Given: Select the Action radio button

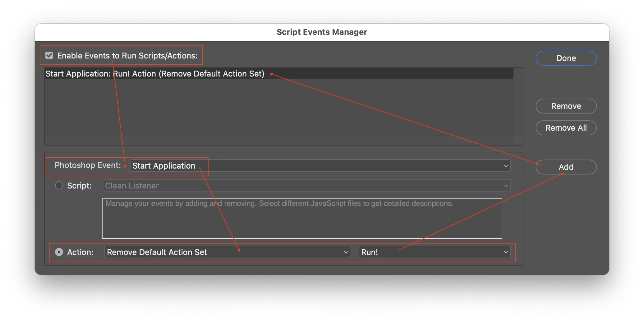Looking at the screenshot, I should point(59,252).
